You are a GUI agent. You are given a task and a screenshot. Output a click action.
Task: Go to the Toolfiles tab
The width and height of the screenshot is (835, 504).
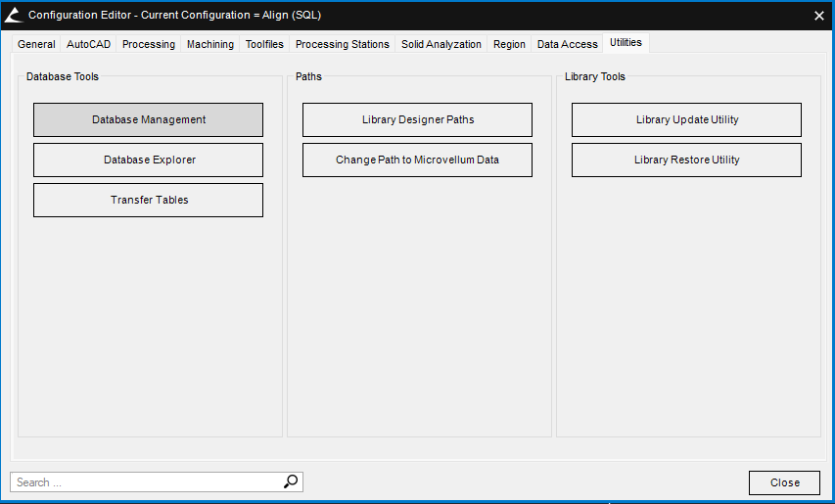pos(264,44)
